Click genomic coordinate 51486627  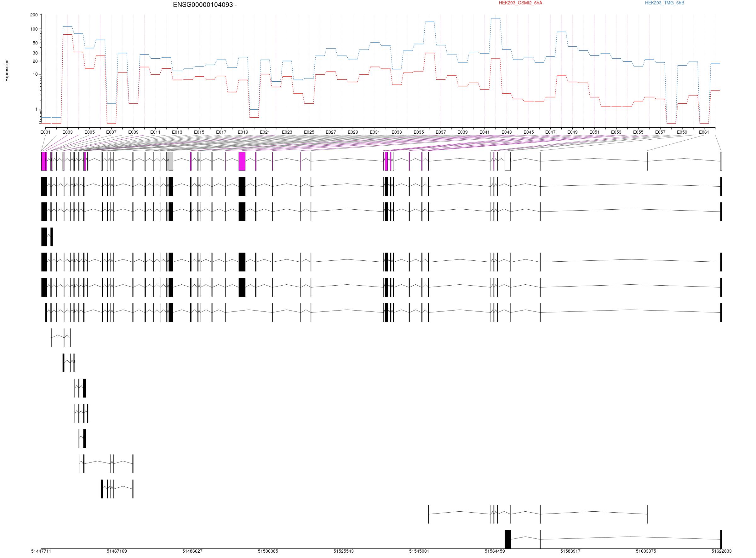point(192,551)
